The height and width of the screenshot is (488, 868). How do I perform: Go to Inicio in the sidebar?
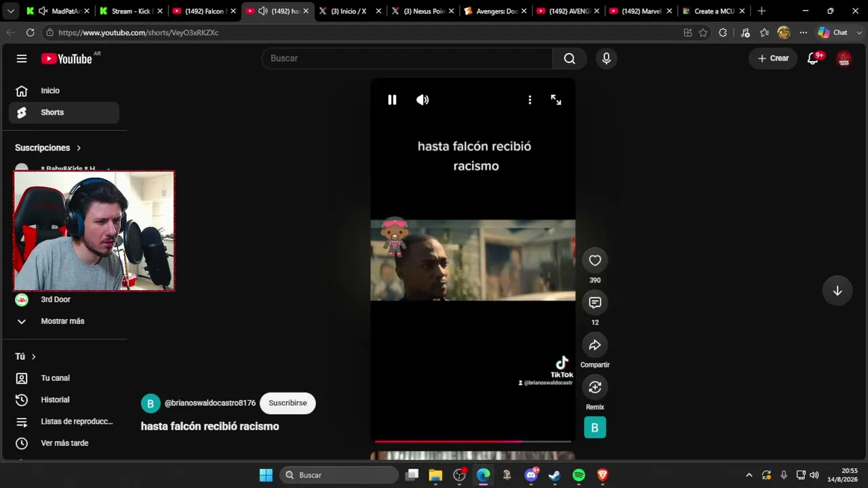[64, 91]
